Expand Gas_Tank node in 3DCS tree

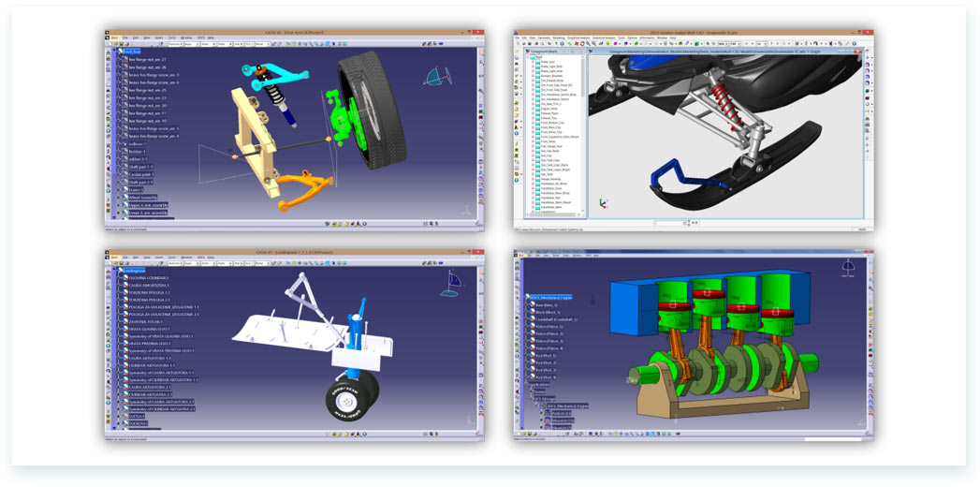pos(534,174)
